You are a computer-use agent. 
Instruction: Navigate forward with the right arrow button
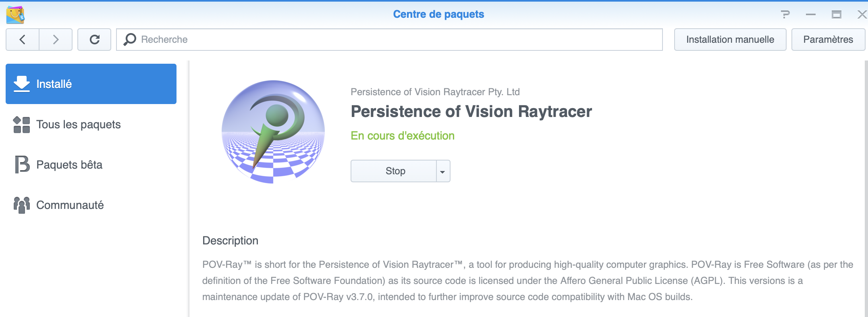(56, 40)
